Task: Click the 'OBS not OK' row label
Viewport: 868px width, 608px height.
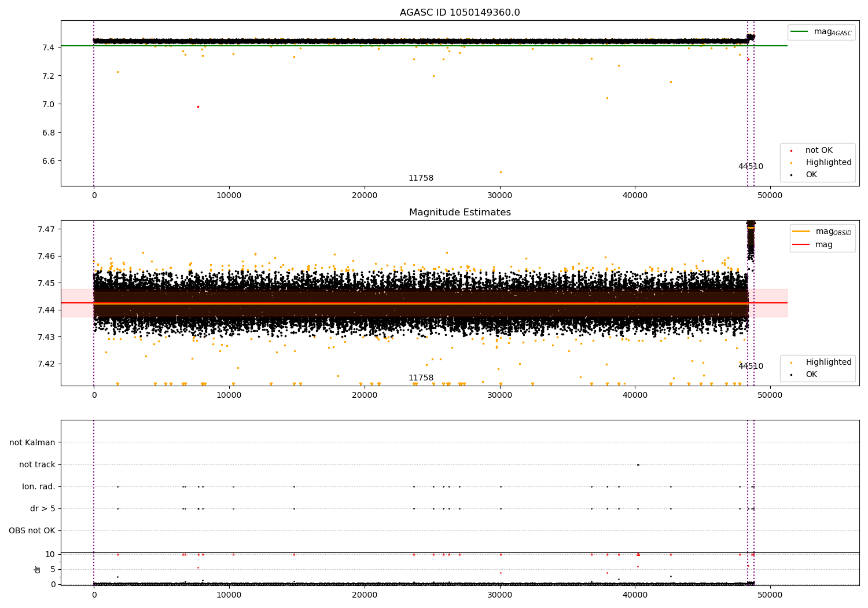Action: pos(32,530)
